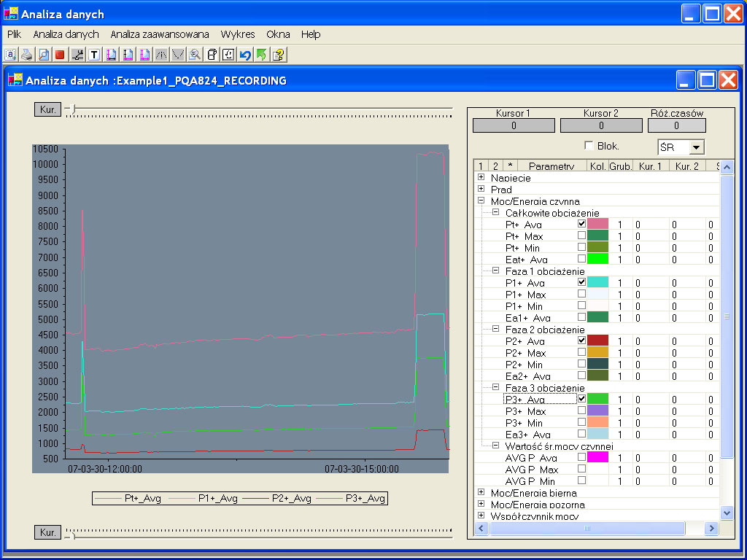Click the printer icon in the toolbar
747x560 pixels.
[26, 55]
